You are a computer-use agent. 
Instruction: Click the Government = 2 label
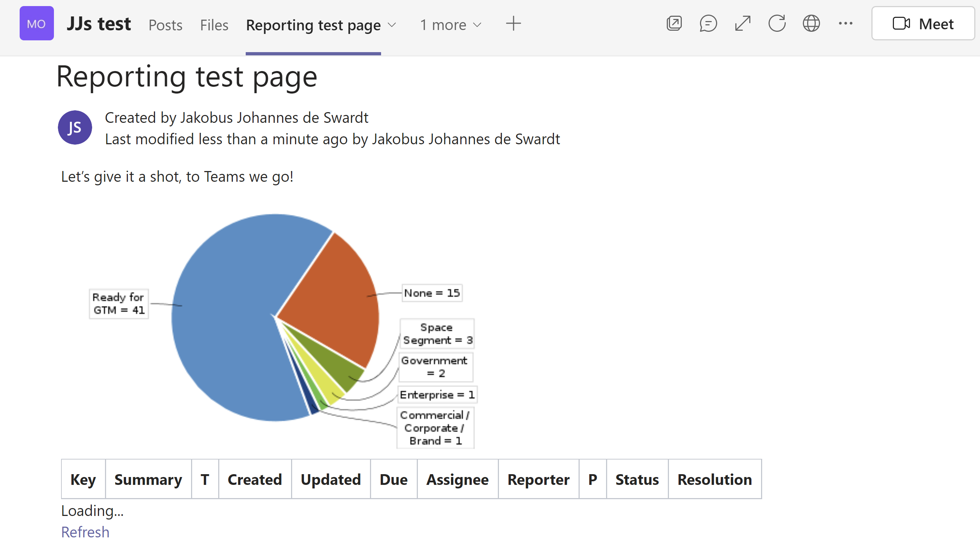(x=435, y=367)
